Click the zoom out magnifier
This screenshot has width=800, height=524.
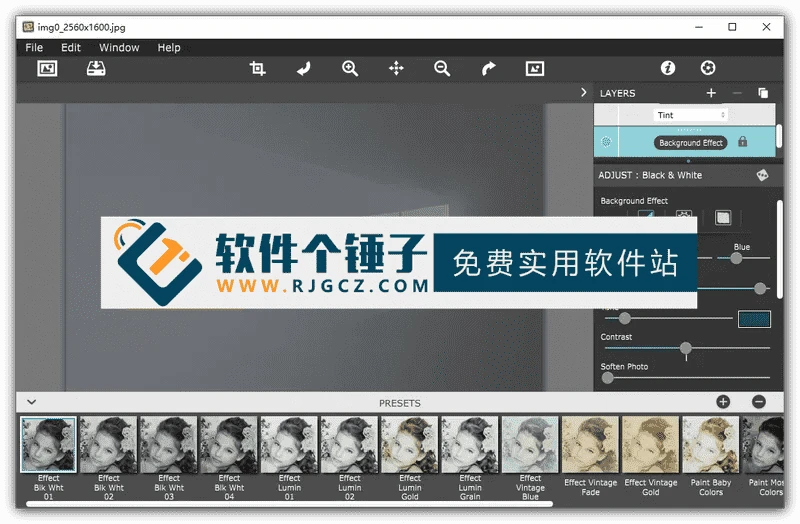442,68
